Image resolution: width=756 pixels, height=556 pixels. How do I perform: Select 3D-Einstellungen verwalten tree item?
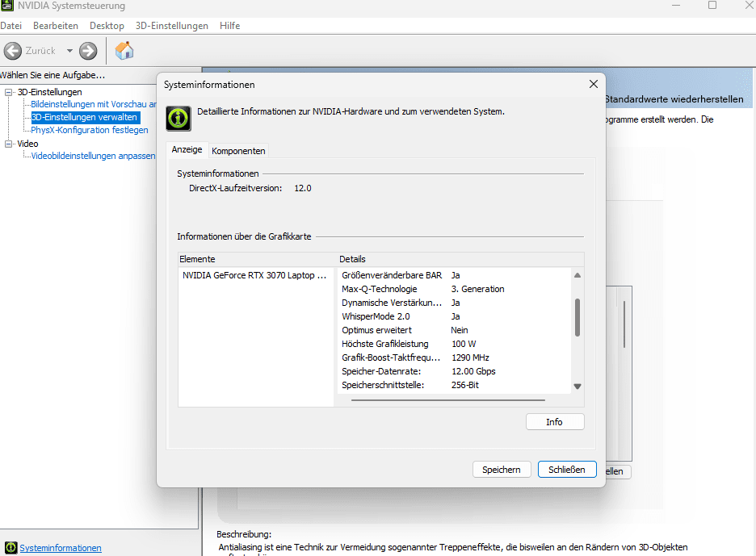(85, 117)
